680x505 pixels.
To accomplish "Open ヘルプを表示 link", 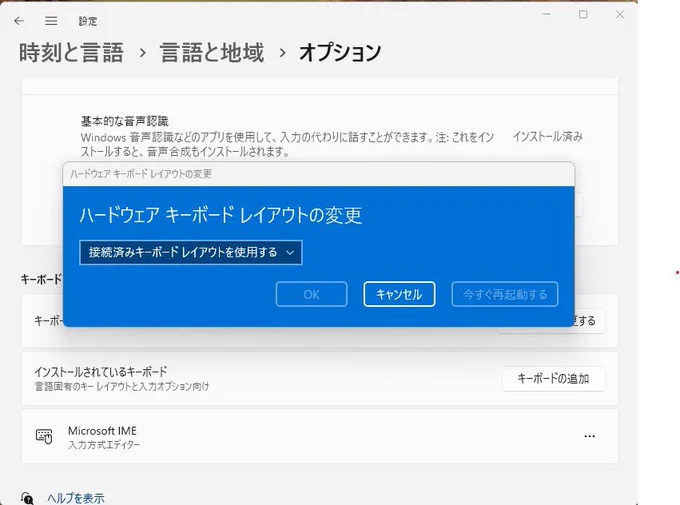I will [x=76, y=498].
